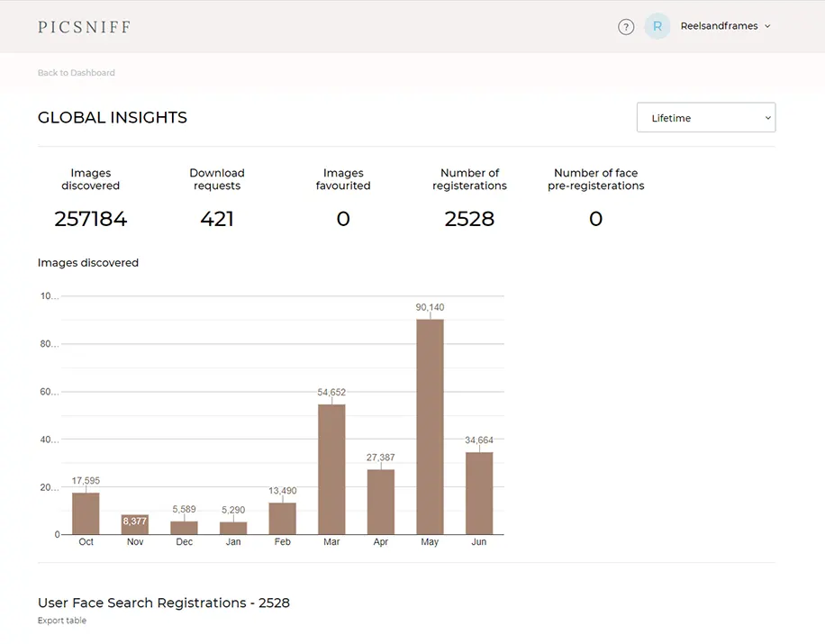The width and height of the screenshot is (825, 644).
Task: Click the round R profile avatar
Action: click(x=657, y=26)
